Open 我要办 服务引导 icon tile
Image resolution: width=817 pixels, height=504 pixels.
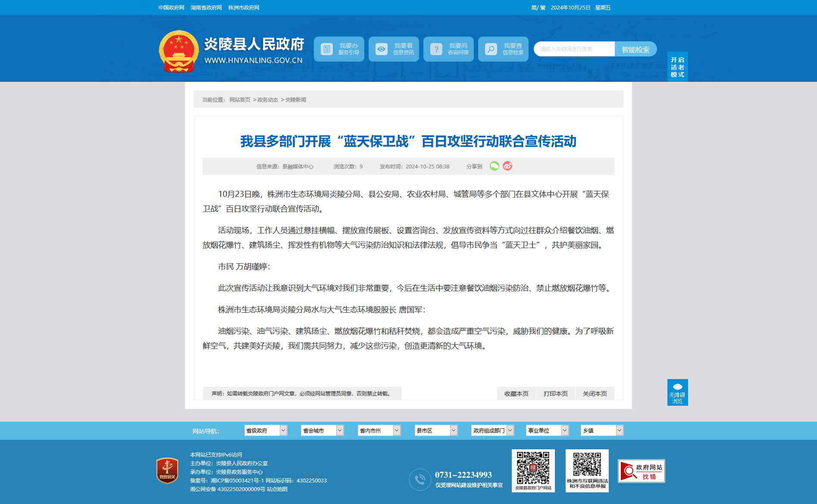339,49
